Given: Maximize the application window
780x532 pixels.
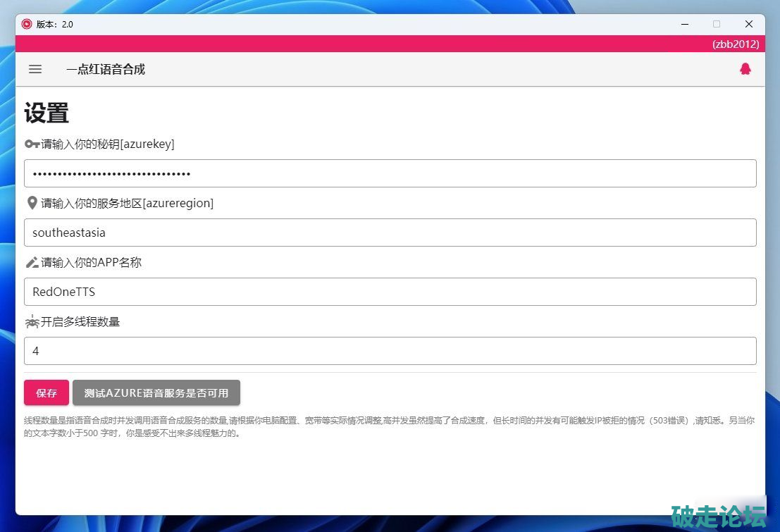Looking at the screenshot, I should 717,24.
